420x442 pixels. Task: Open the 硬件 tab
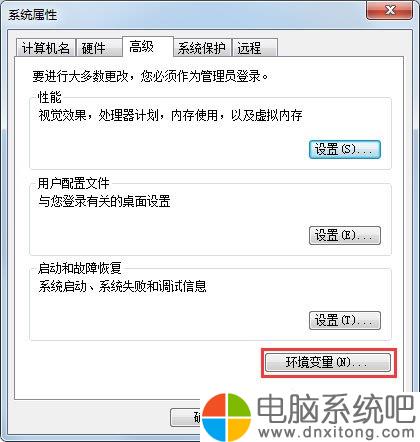[x=98, y=48]
